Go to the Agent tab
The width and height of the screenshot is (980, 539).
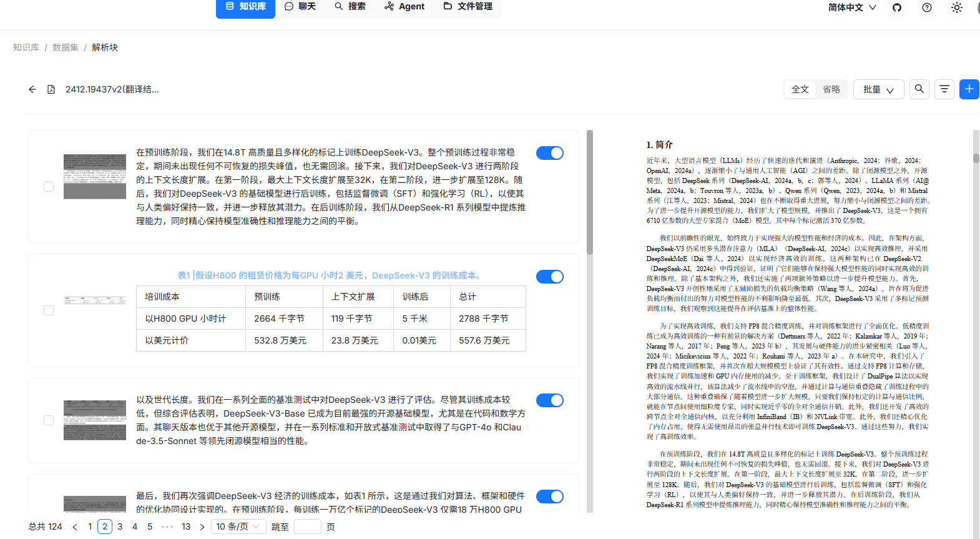pyautogui.click(x=404, y=7)
